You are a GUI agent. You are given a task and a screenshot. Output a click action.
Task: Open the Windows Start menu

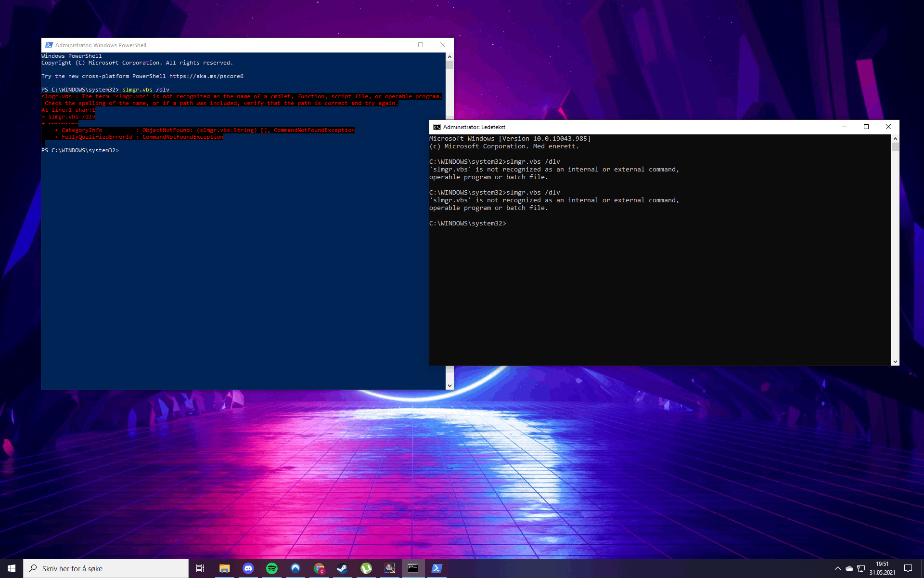(12, 568)
